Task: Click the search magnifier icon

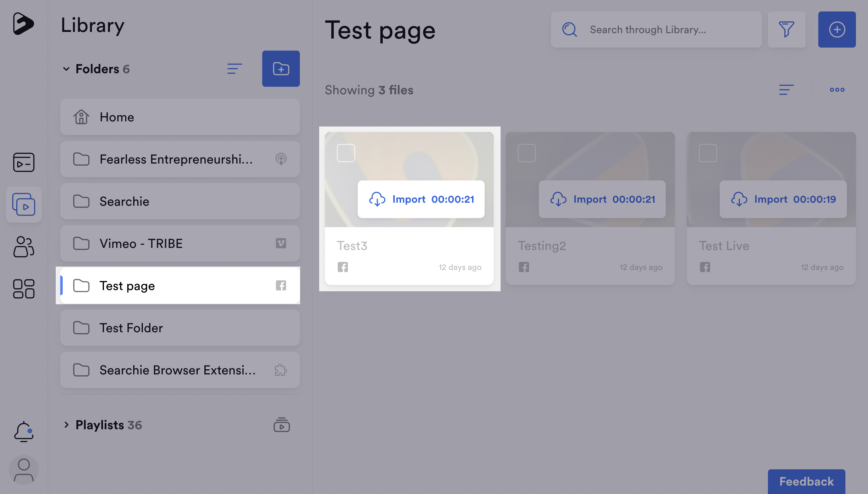Action: pos(570,30)
